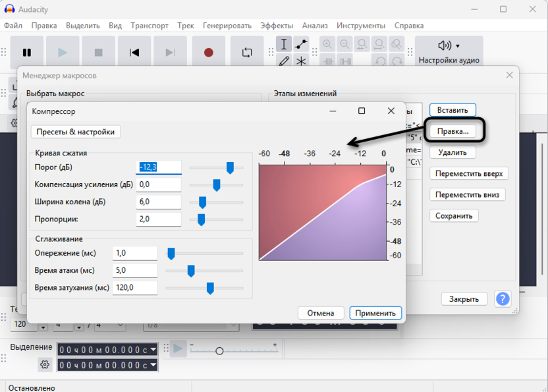Select the Selection (I-beam) tool

(284, 44)
